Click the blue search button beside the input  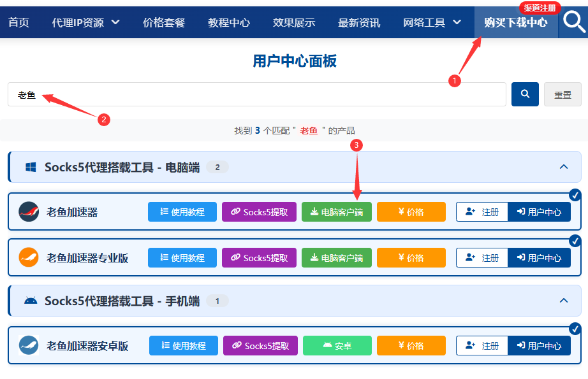point(525,94)
